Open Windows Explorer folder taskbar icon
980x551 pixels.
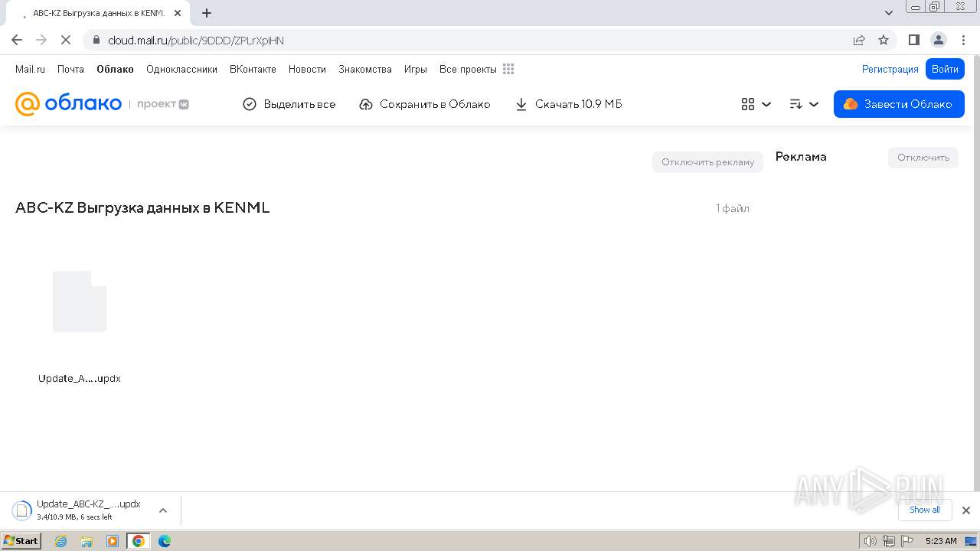[87, 540]
